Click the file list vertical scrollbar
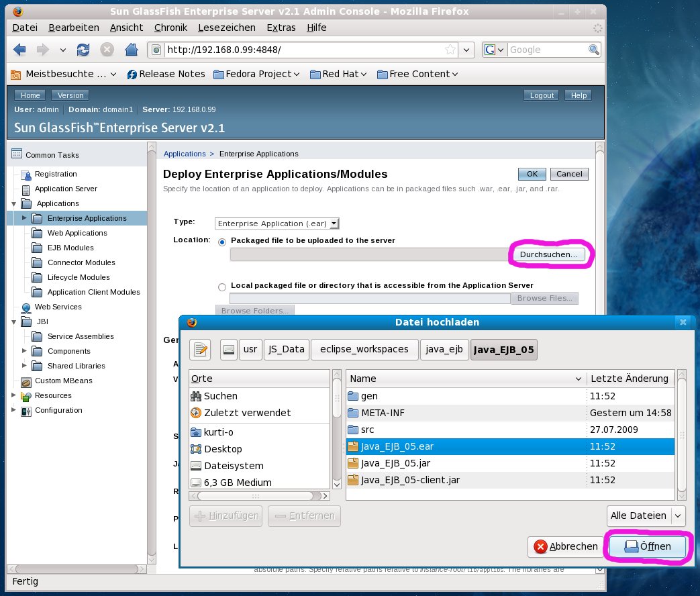The image size is (700, 596). [682, 436]
